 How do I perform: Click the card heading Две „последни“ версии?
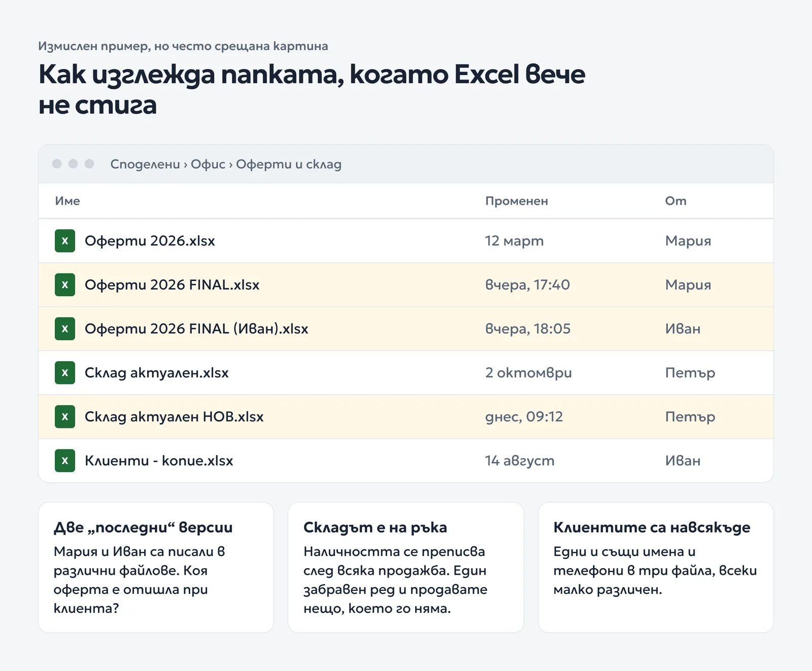coord(143,527)
